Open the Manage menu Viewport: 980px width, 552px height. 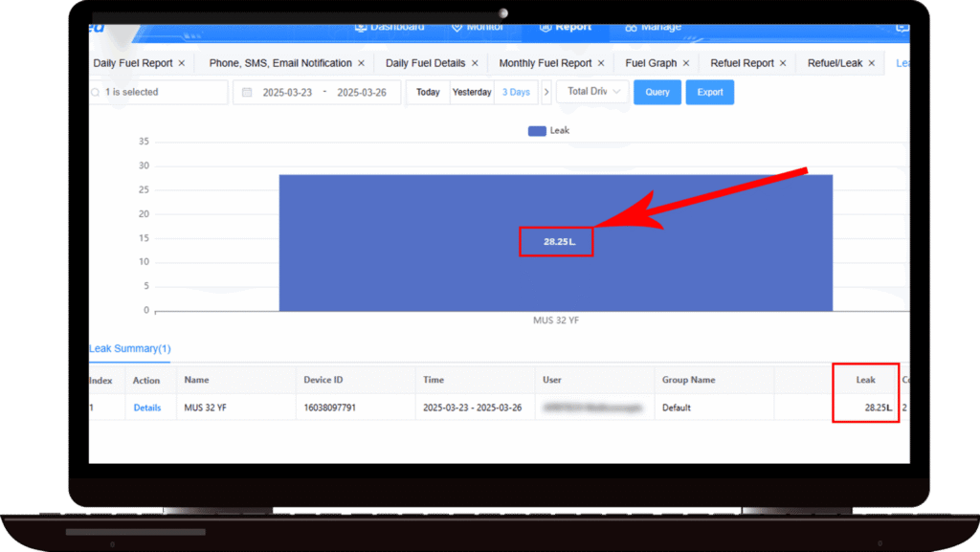click(x=653, y=27)
